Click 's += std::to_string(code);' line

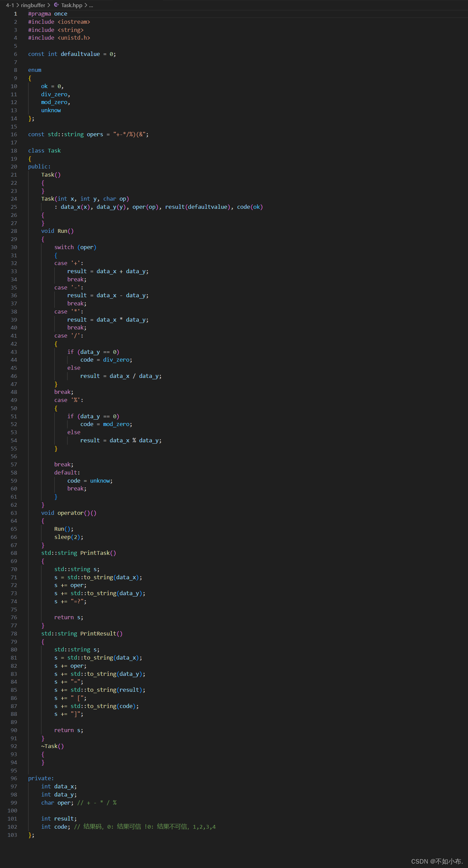[97, 706]
